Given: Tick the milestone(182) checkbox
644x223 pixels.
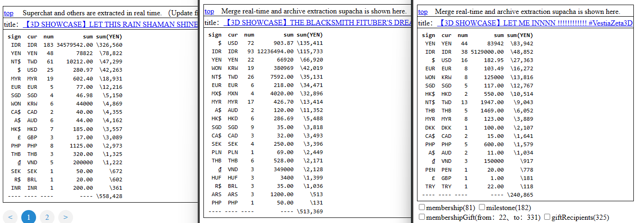Looking at the screenshot, I should (482, 207).
